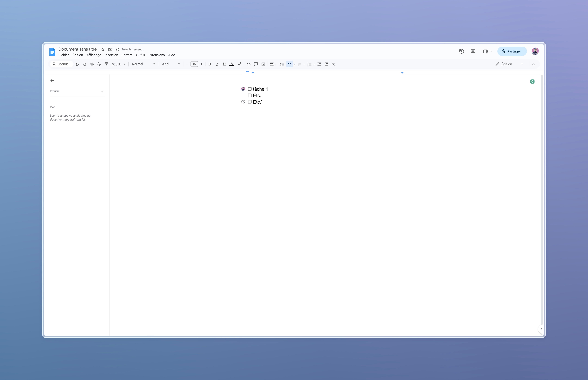This screenshot has height=380, width=588.
Task: Print the document with printer icon
Action: (92, 64)
